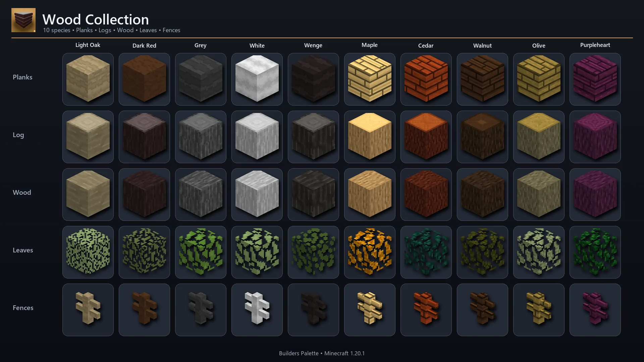Select the Light Oak log block
Image resolution: width=644 pixels, height=362 pixels.
pos(88,137)
